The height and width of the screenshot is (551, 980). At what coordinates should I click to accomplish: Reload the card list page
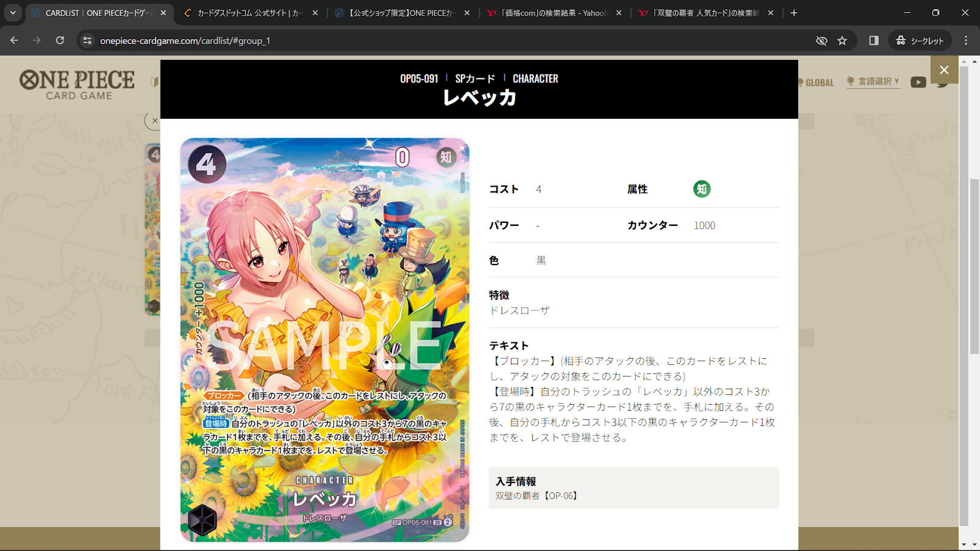pyautogui.click(x=60, y=40)
